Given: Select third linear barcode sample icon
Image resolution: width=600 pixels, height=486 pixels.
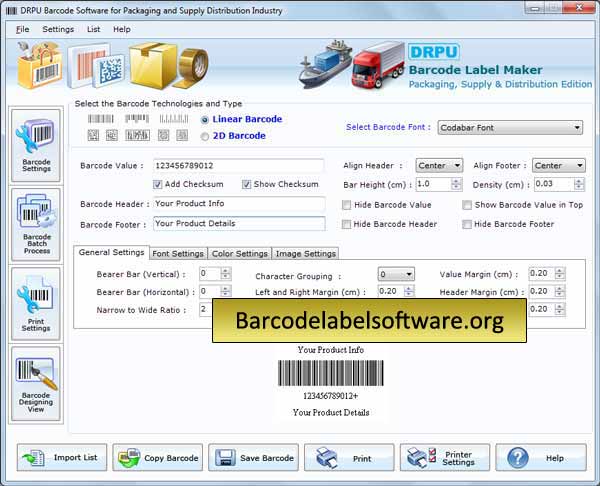Looking at the screenshot, I should [x=174, y=119].
